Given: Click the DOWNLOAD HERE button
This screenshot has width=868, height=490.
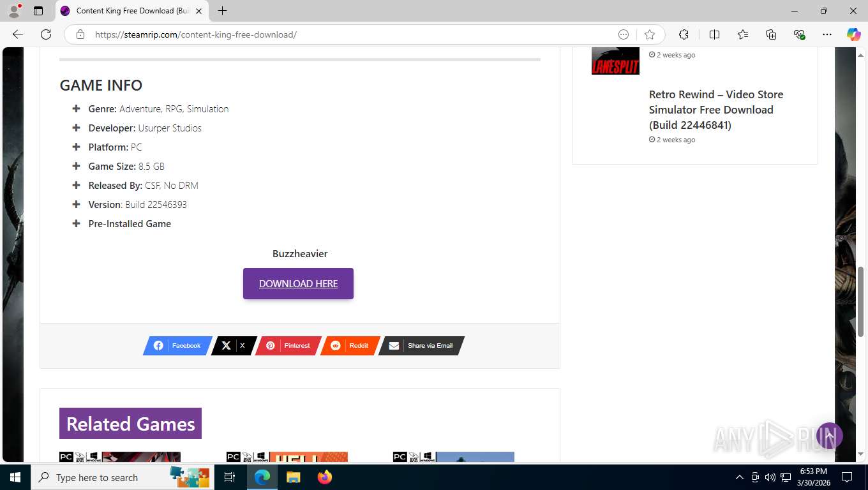Looking at the screenshot, I should point(298,283).
